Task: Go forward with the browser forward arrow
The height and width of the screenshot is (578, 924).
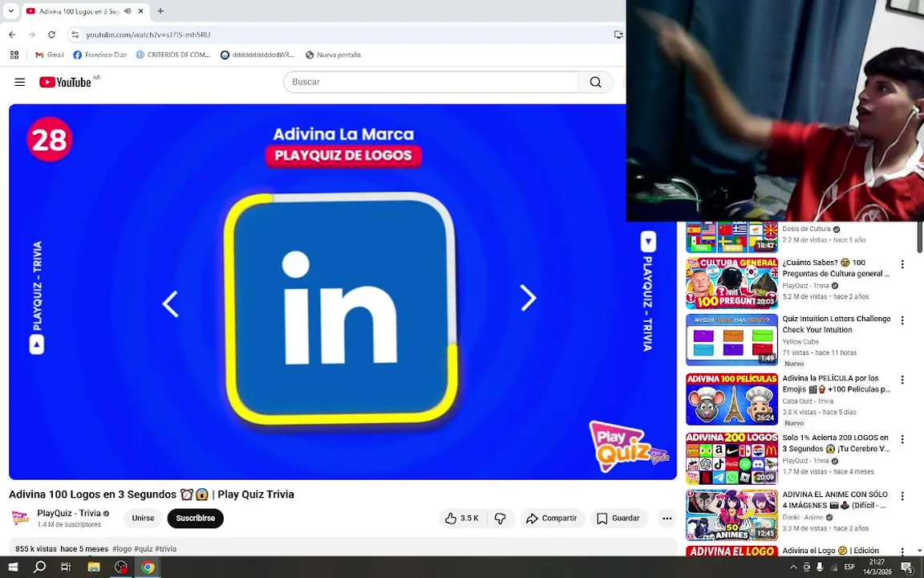Action: pos(32,35)
